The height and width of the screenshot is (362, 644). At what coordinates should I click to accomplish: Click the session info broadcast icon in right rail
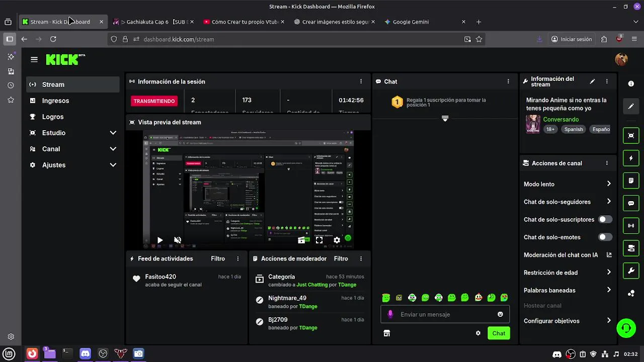pyautogui.click(x=631, y=226)
